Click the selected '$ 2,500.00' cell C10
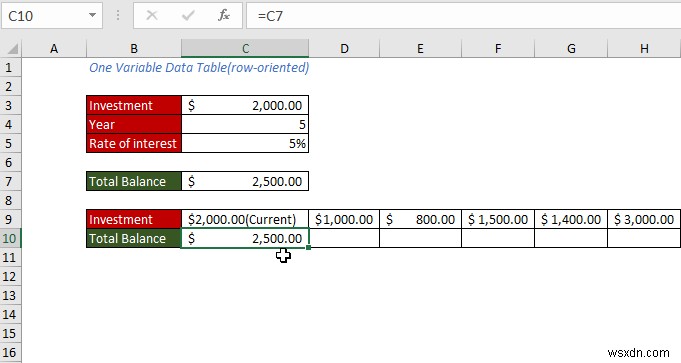This screenshot has width=681, height=363. click(245, 238)
